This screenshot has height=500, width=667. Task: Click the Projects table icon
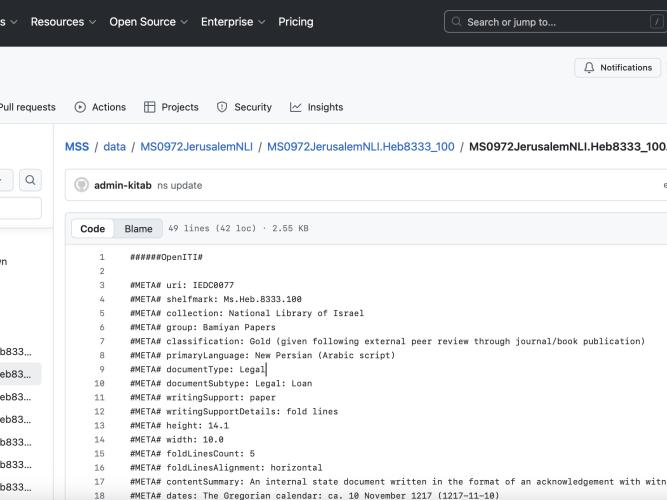pos(149,107)
